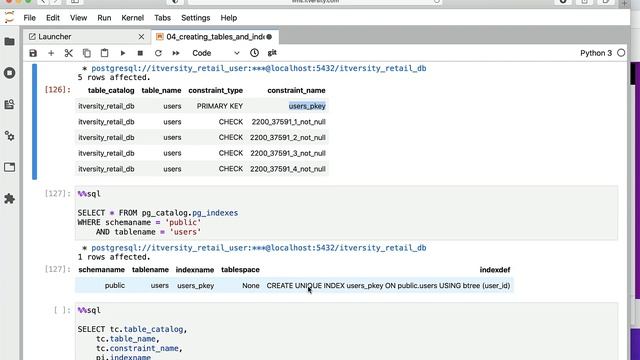Click the Jupyter logo icon
640x360 pixels.
coord(9,18)
